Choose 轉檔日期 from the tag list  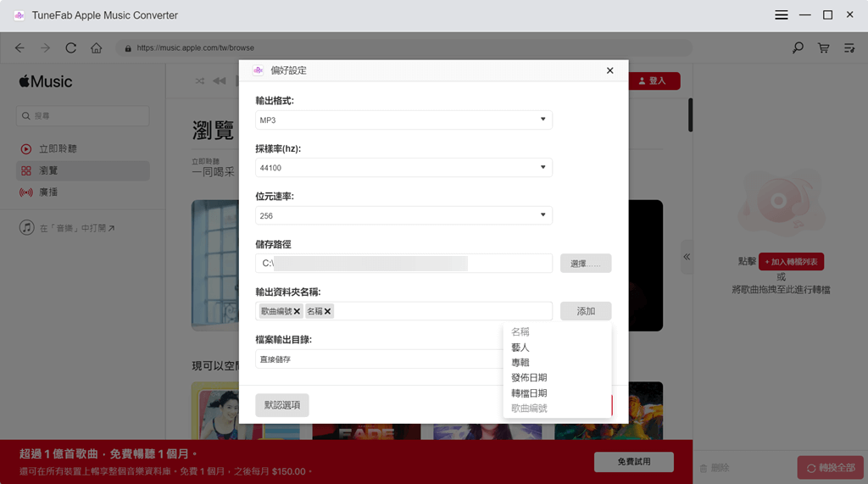point(529,393)
